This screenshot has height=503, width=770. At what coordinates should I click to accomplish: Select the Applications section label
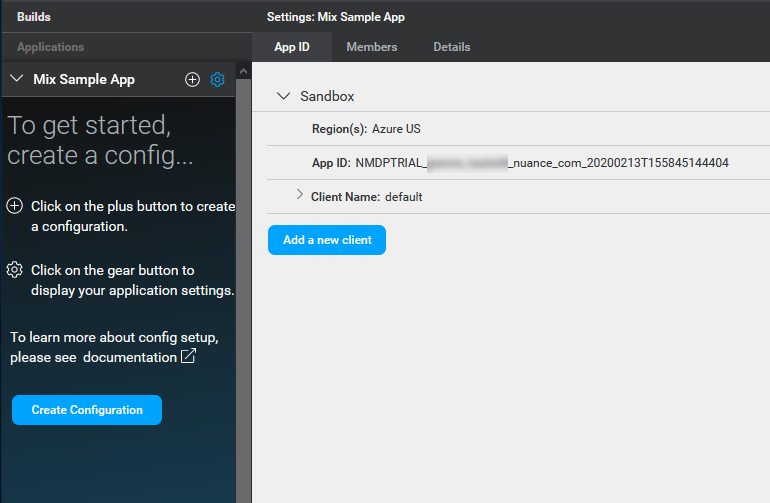(50, 47)
